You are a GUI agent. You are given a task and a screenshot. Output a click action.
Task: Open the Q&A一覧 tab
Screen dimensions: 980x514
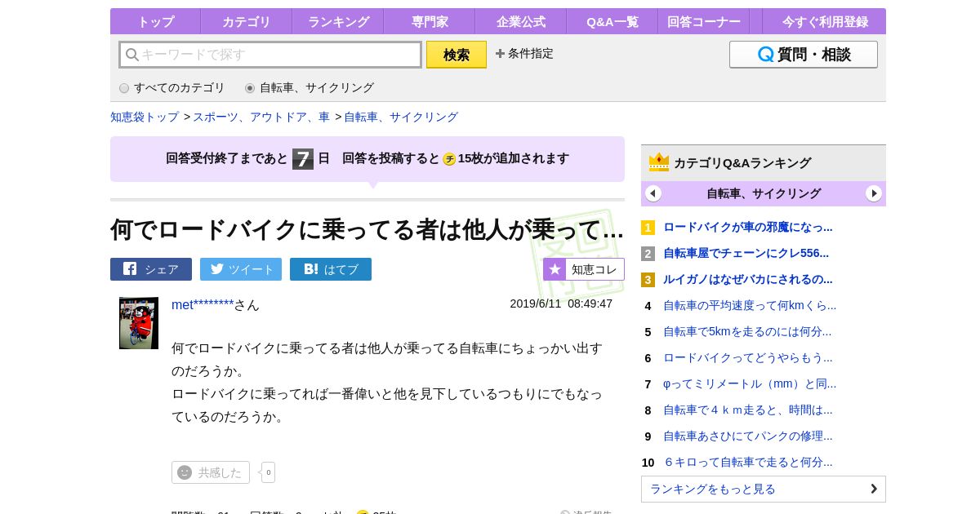[612, 21]
